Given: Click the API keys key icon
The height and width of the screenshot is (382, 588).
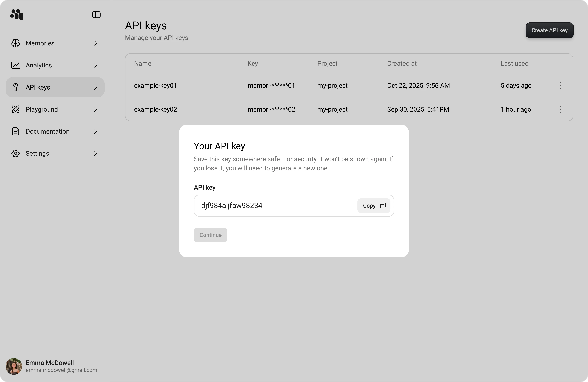Looking at the screenshot, I should coord(16,87).
